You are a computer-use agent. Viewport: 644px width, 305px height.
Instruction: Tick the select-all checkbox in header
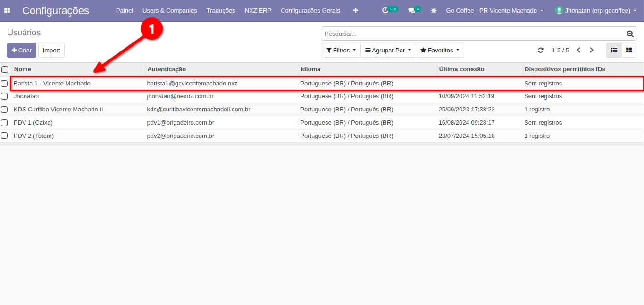click(x=5, y=69)
